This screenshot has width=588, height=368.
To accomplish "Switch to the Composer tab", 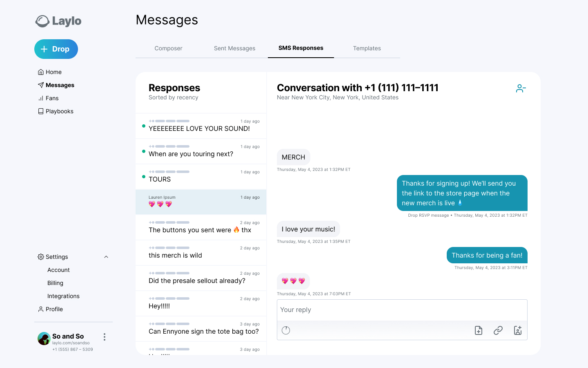I will (x=168, y=48).
